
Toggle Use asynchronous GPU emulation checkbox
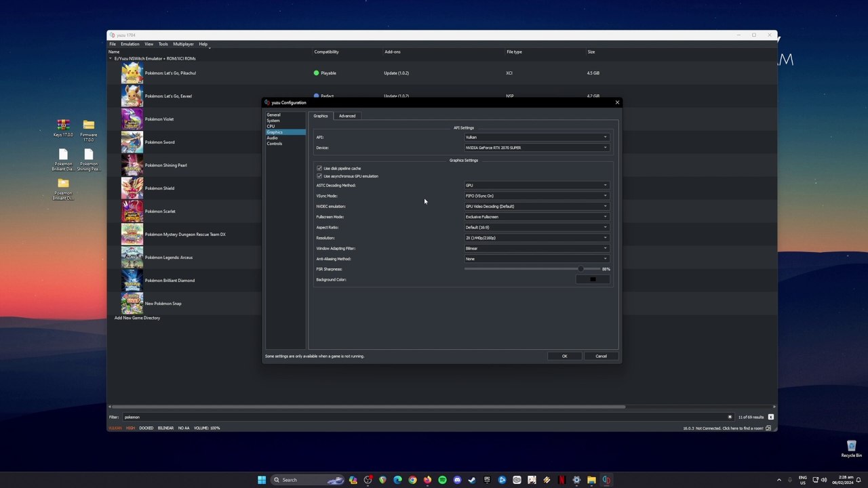tap(319, 176)
